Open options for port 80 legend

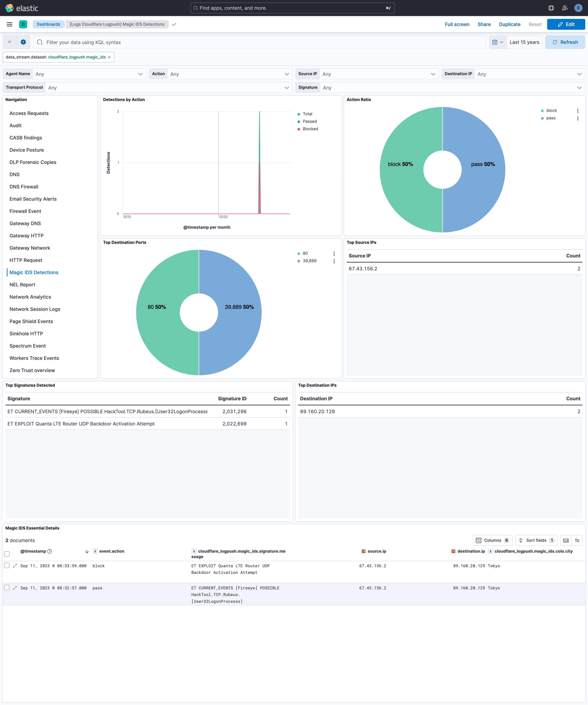(334, 254)
